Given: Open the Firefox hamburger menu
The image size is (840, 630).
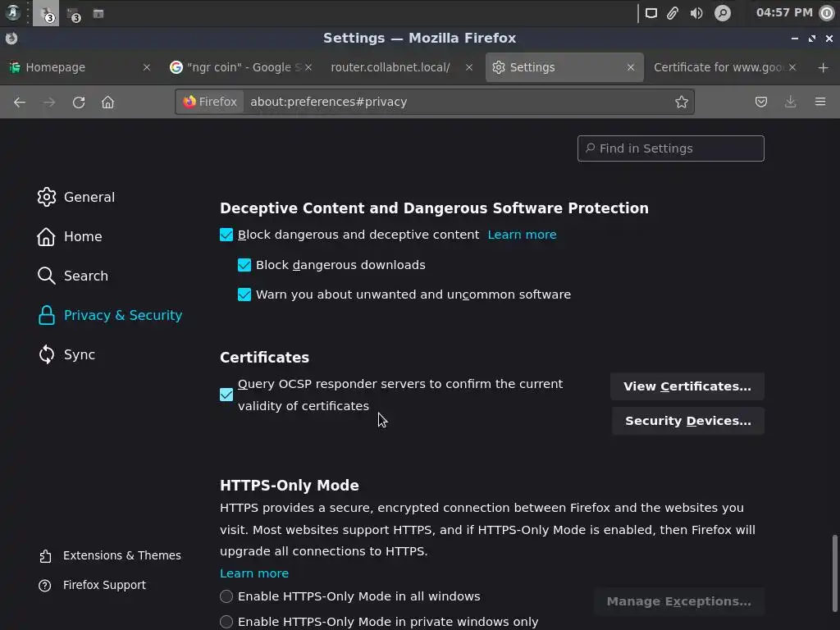Looking at the screenshot, I should [x=819, y=102].
